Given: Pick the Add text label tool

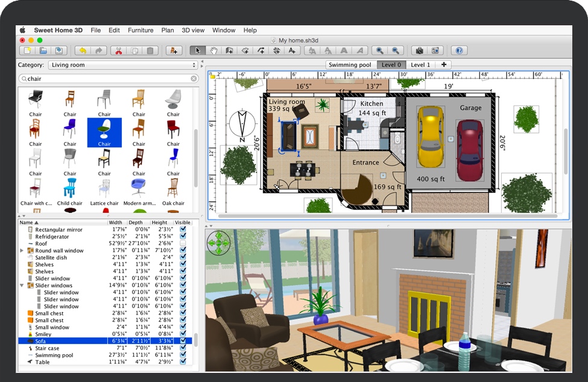Looking at the screenshot, I should click(292, 51).
